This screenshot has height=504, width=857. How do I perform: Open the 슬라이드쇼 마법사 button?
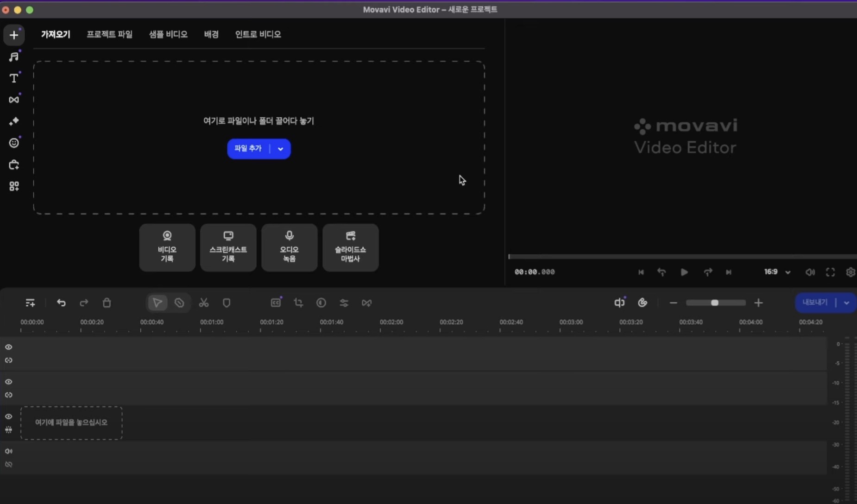351,248
